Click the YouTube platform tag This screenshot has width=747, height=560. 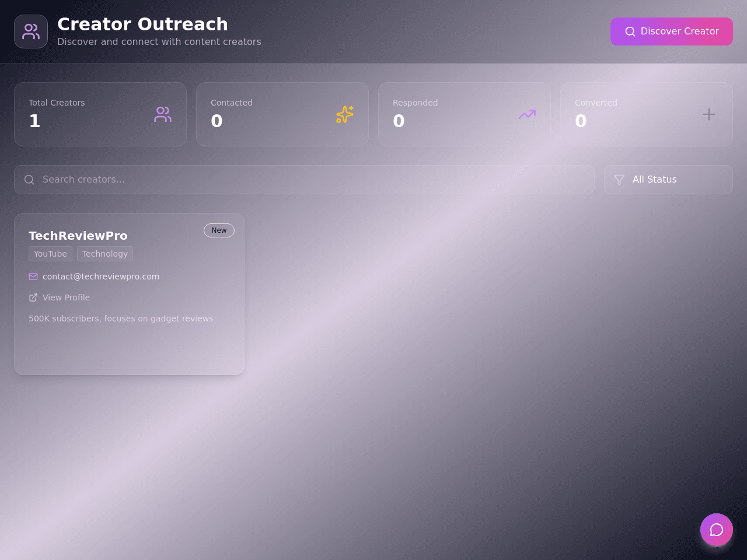[50, 254]
